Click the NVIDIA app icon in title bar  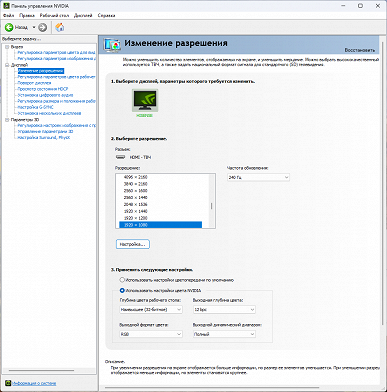[6, 6]
